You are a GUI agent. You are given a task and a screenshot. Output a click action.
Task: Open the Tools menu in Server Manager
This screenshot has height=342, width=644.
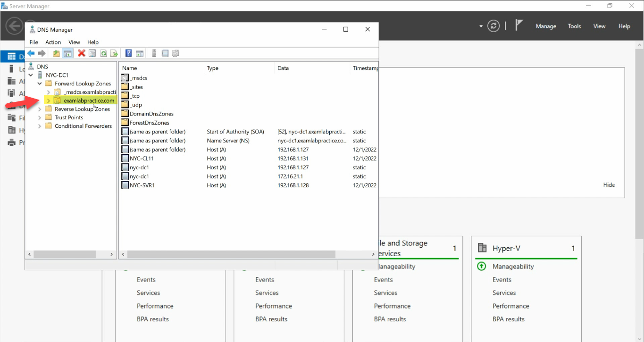(574, 26)
